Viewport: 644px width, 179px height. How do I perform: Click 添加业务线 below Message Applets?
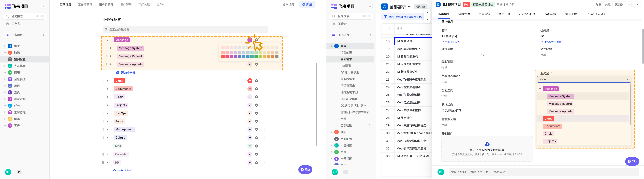click(126, 73)
